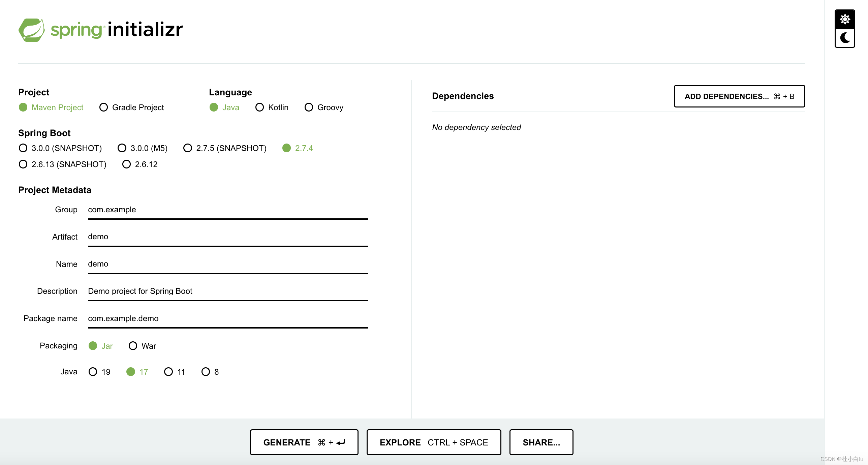Choose Java as the language

click(x=224, y=107)
